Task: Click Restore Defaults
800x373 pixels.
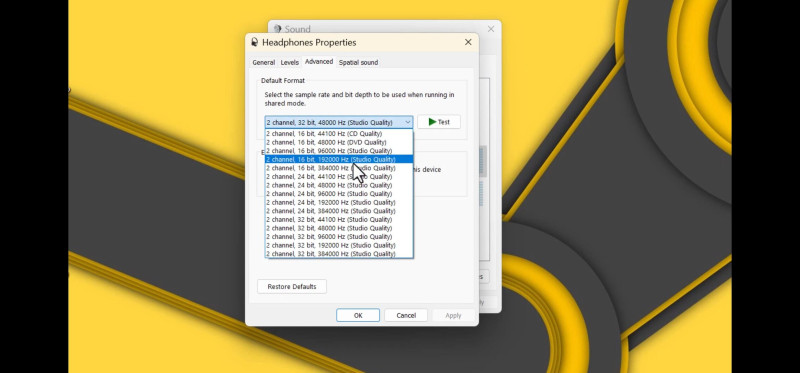Action: (292, 287)
